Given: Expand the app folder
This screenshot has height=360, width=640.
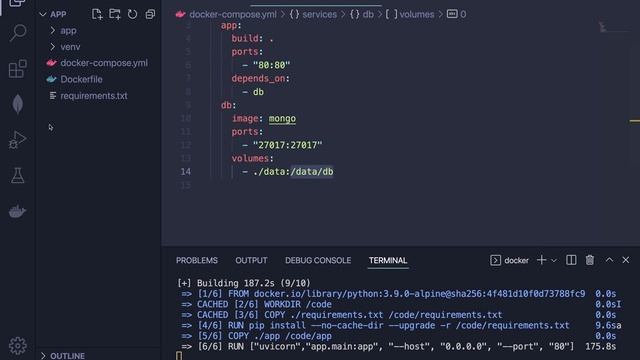Looking at the screenshot, I should 68,31.
